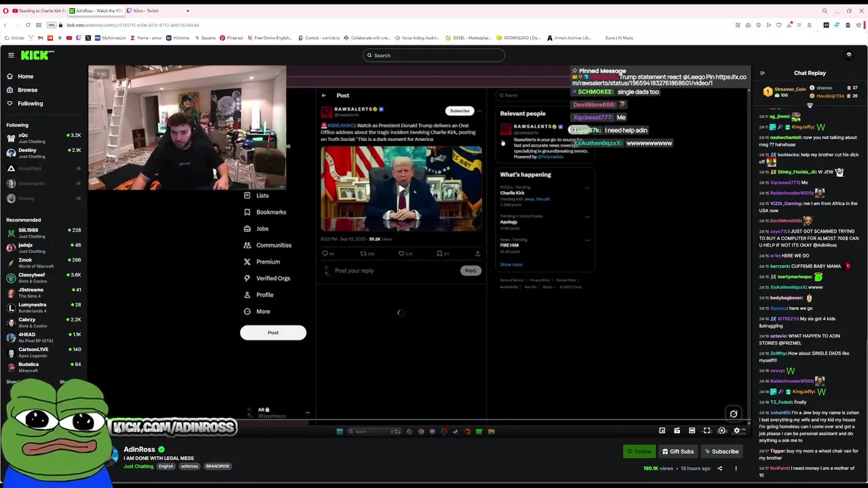
Task: Open video player settings gear
Action: [x=736, y=430]
